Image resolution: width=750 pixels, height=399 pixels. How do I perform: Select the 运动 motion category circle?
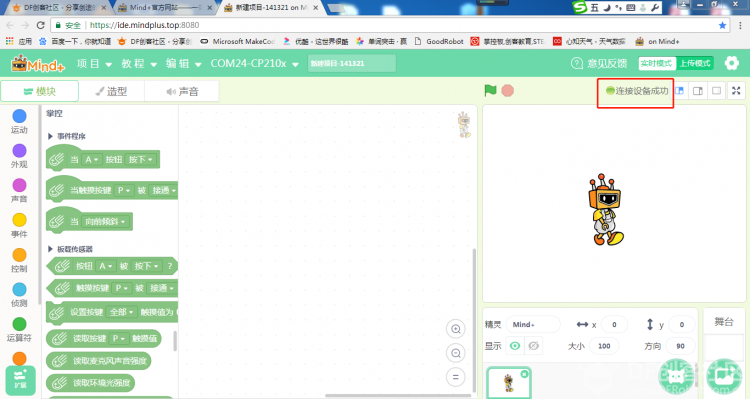point(19,116)
